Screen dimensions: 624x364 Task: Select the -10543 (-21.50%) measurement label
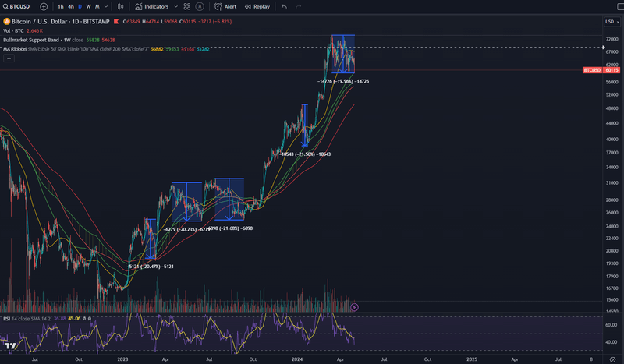tap(306, 154)
